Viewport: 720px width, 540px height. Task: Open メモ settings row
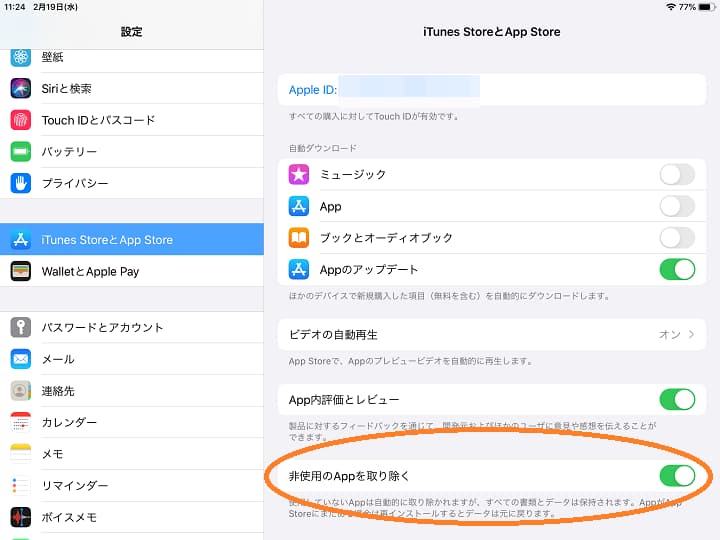coord(132,454)
